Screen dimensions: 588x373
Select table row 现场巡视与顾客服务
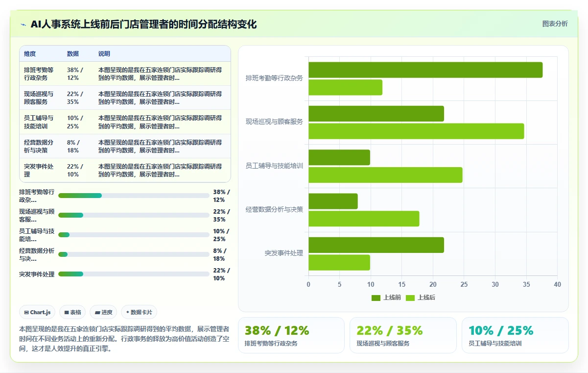[x=125, y=98]
